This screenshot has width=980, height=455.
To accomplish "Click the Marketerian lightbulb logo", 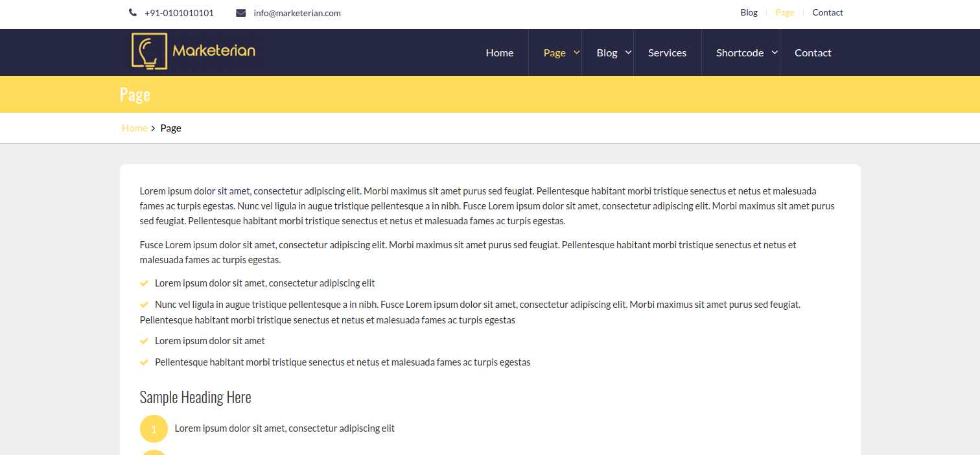I will pos(193,51).
